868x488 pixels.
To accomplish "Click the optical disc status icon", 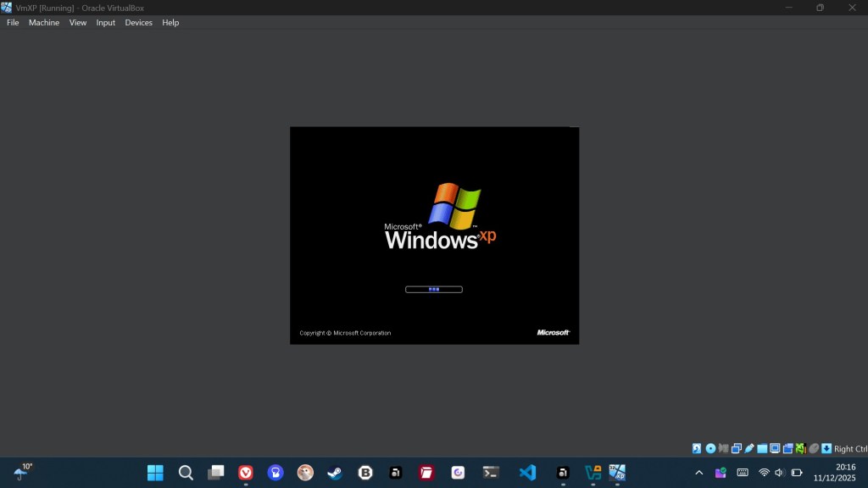I will (x=710, y=449).
